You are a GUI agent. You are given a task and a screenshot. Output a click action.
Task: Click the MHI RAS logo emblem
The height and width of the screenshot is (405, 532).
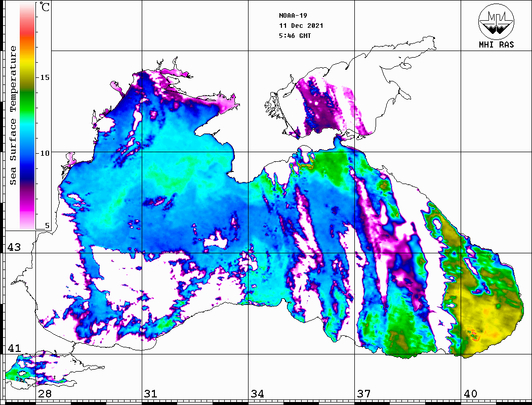(x=496, y=21)
